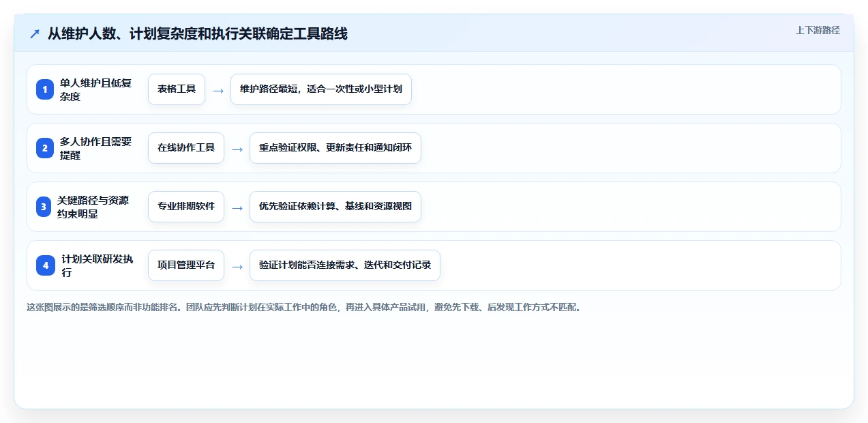Click 优先验证依赖计算、基线和资源视图 box
Screen dimensions: 868x423
pyautogui.click(x=335, y=207)
